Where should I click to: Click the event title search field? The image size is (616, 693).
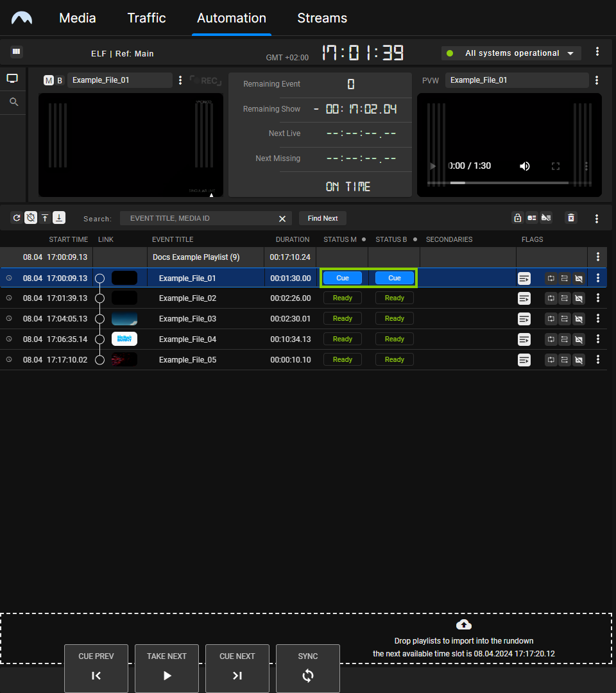[x=199, y=218]
